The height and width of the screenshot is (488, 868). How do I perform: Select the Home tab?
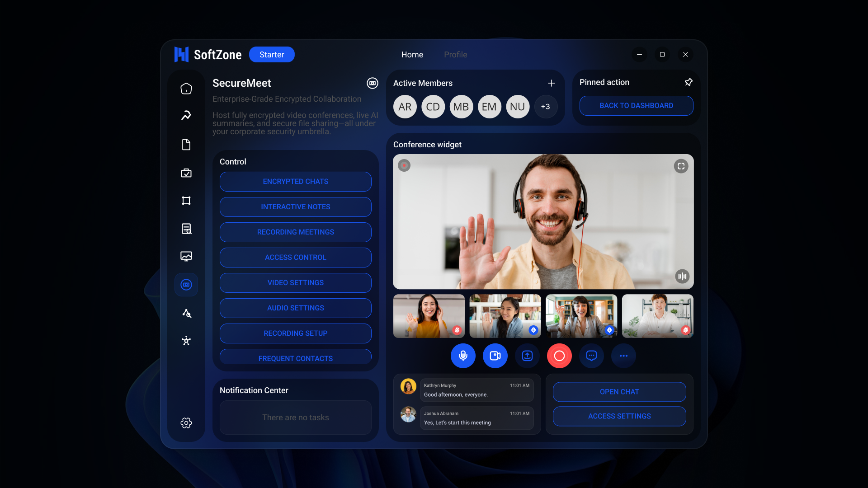[412, 55]
